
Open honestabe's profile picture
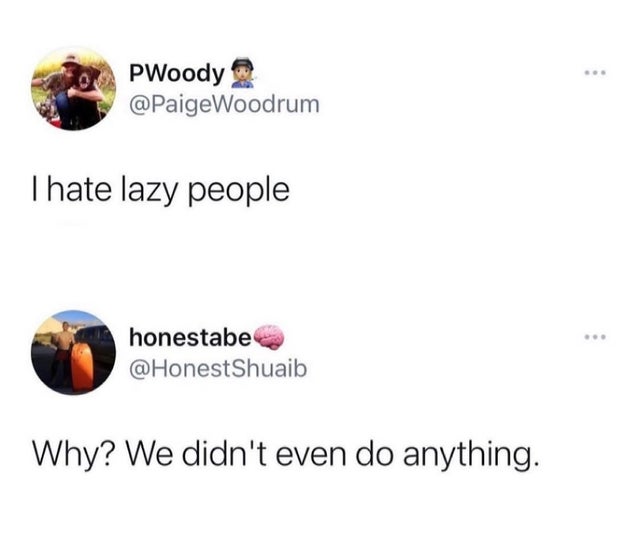point(73,352)
